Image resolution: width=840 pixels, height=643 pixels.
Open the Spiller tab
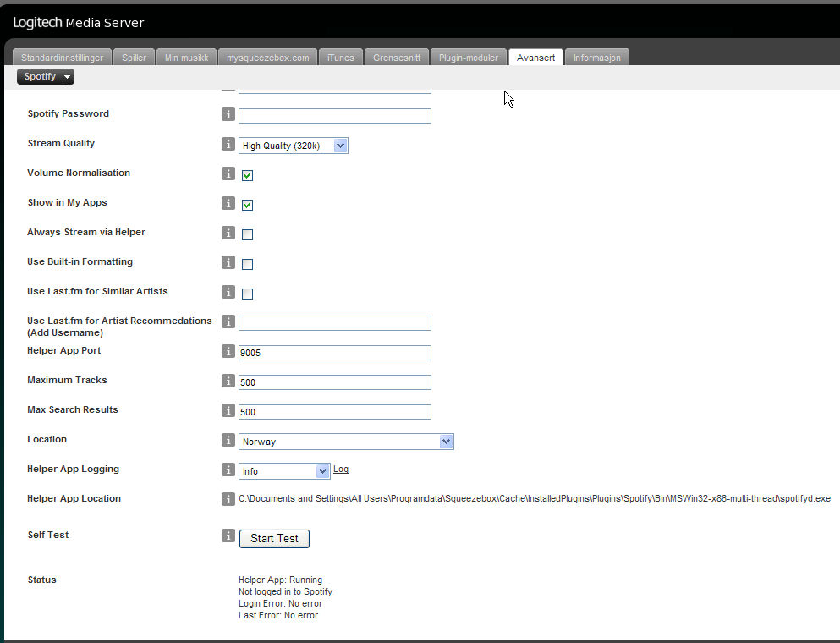[134, 58]
